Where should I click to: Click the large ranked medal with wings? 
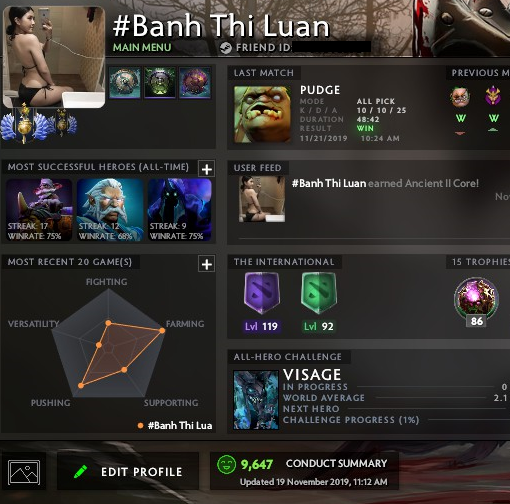24,124
